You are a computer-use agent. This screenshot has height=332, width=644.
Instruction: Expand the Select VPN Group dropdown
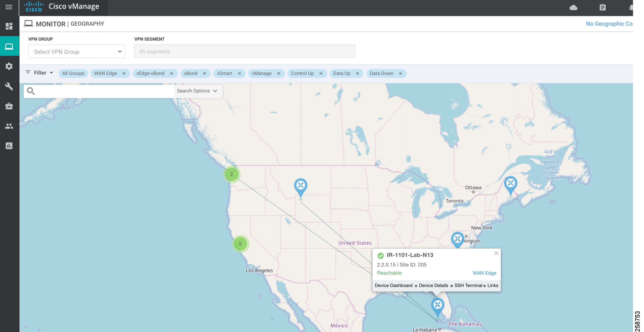[76, 52]
